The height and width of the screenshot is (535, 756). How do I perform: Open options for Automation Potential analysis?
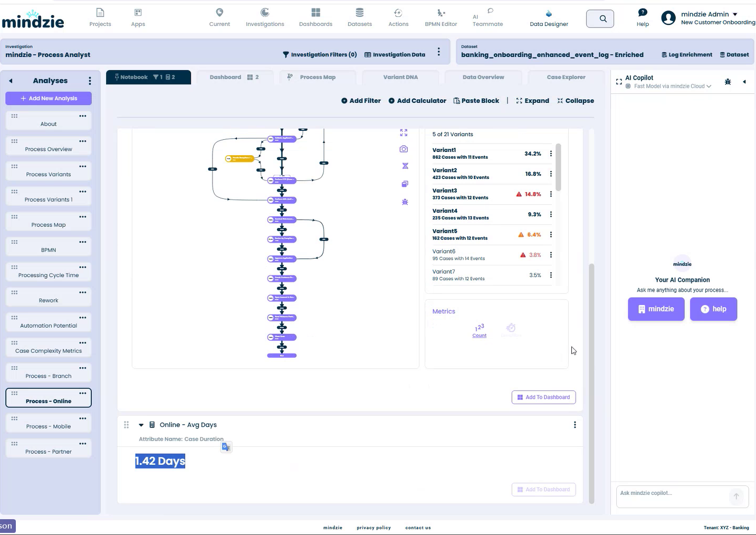coord(83,318)
